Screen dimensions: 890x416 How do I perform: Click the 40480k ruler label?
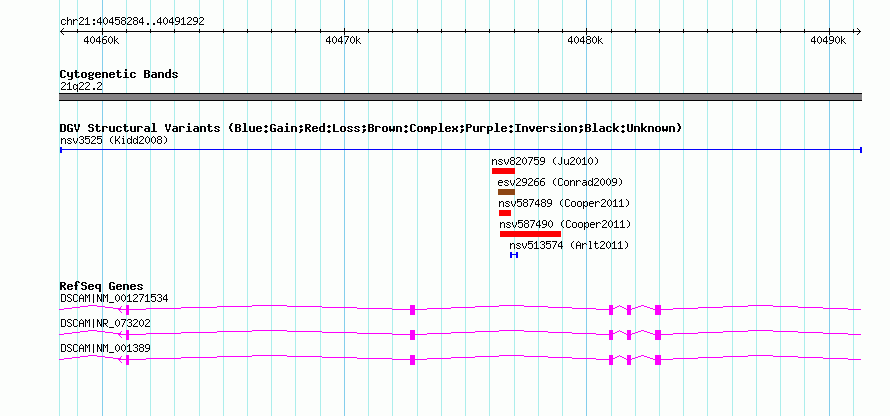pos(585,40)
